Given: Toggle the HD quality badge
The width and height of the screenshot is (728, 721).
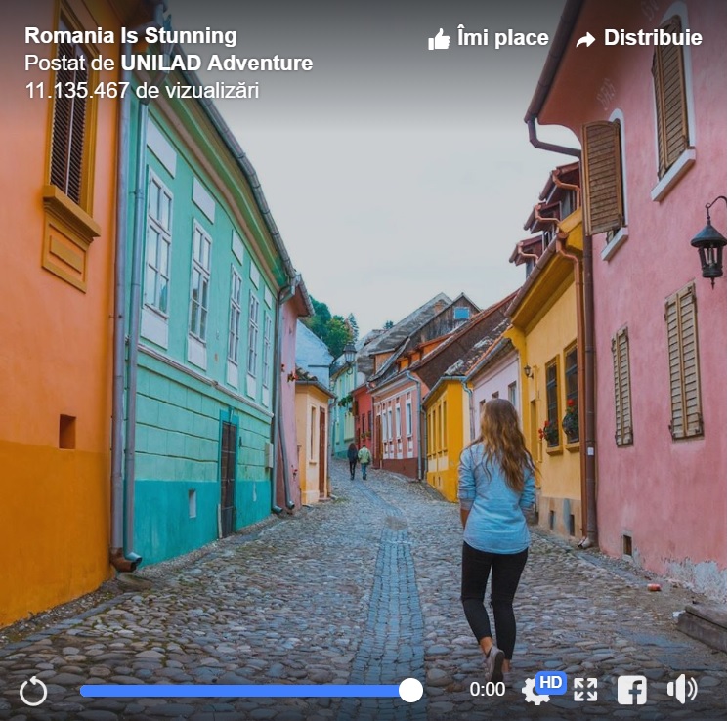Looking at the screenshot, I should click(x=551, y=682).
